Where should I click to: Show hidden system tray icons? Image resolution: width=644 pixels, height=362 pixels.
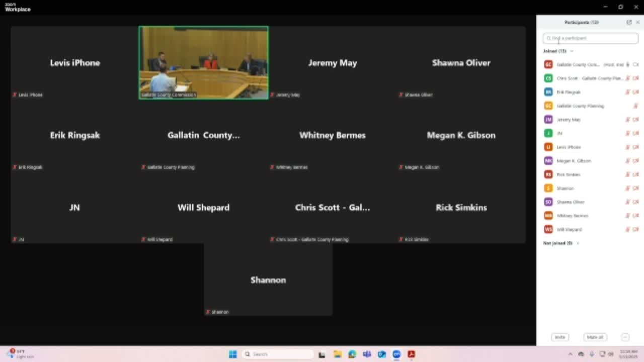[x=570, y=354]
